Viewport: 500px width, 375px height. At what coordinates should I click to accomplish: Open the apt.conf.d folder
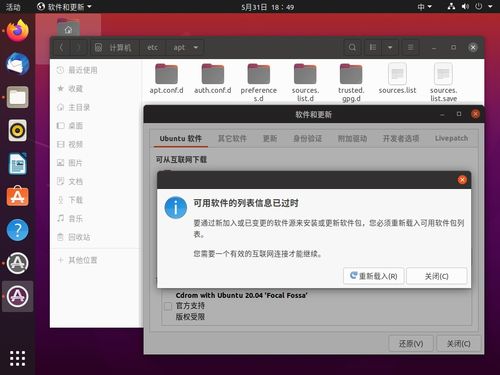[x=166, y=79]
